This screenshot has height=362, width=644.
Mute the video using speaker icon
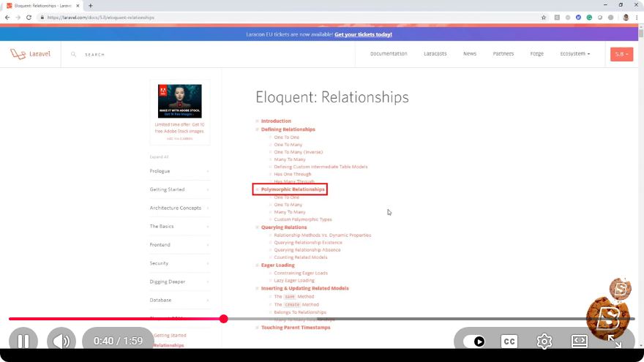[61, 341]
